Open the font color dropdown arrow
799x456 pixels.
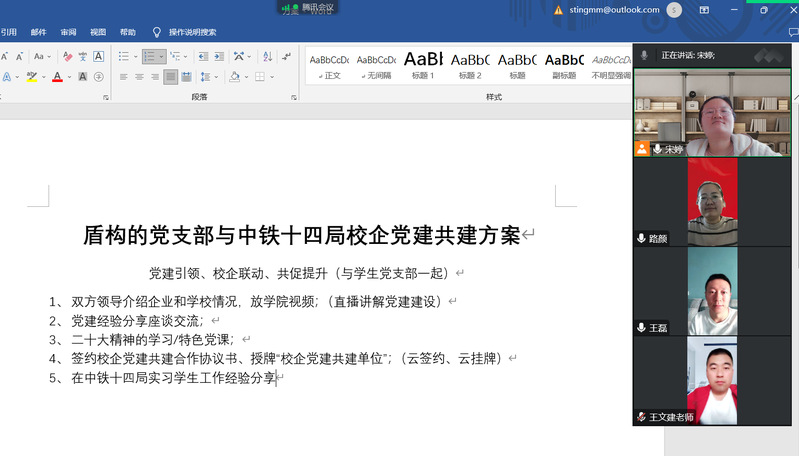(68, 77)
